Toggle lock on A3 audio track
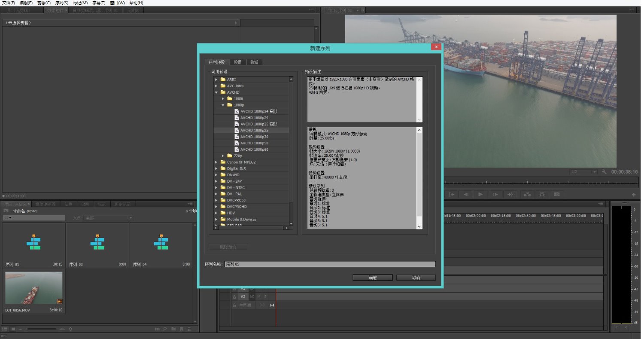The image size is (644, 339). pyautogui.click(x=234, y=296)
